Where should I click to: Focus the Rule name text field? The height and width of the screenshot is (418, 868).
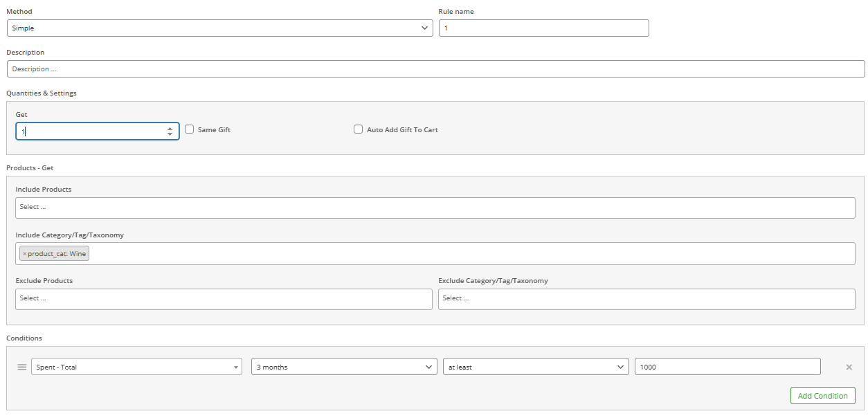point(543,28)
